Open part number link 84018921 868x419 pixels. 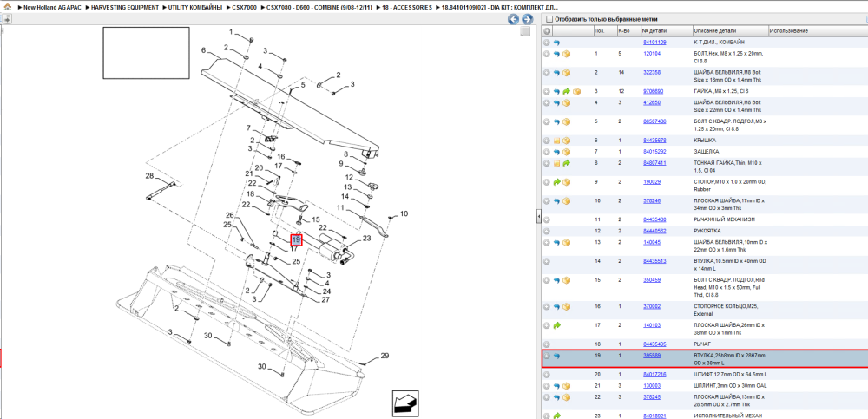(x=654, y=416)
